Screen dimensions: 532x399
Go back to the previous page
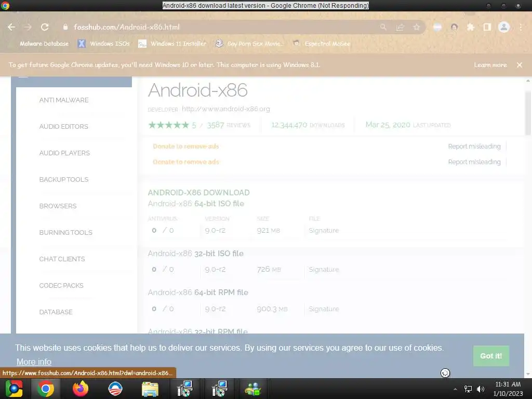[11, 27]
